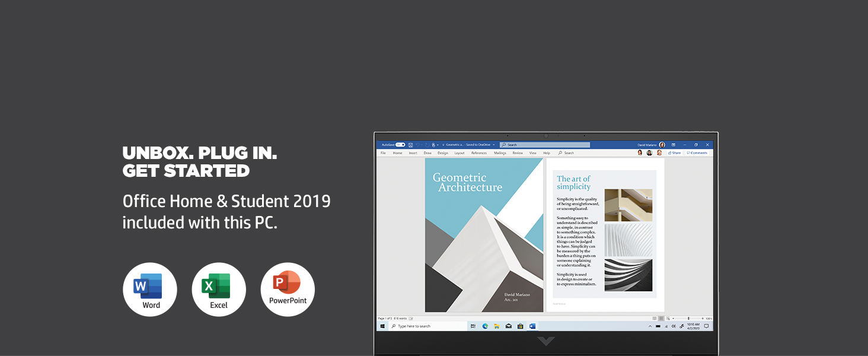The height and width of the screenshot is (356, 868).
Task: Select the Print Layout view icon
Action: pyautogui.click(x=661, y=319)
